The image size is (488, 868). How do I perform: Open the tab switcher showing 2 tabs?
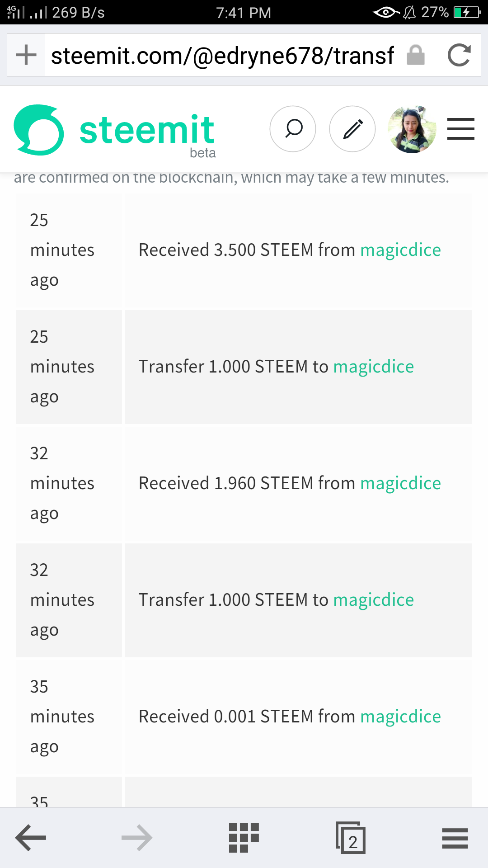351,838
